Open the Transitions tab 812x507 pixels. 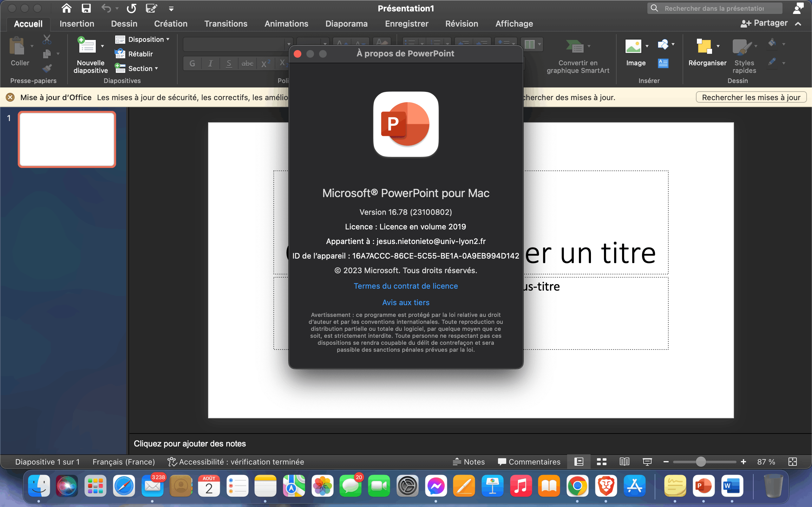point(226,23)
